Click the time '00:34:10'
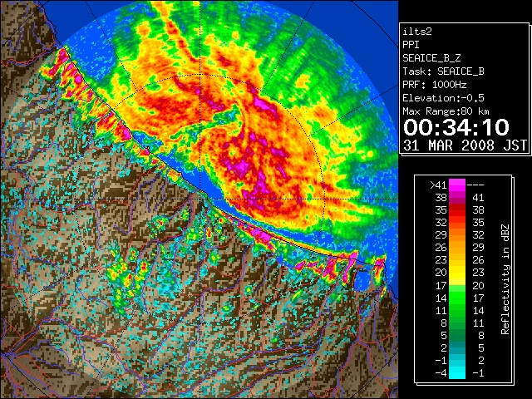The width and height of the screenshot is (532, 399). pos(456,127)
